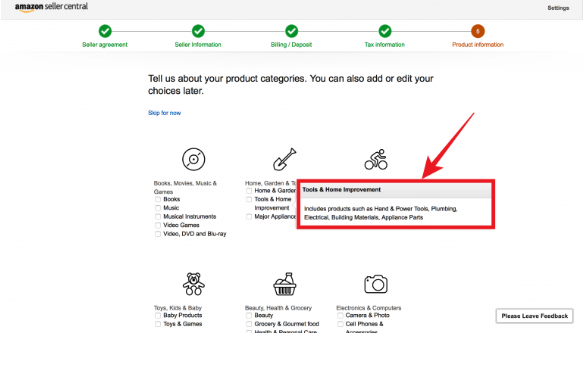This screenshot has height=365, width=585.
Task: Select the Seller agreement step checkmark
Action: pyautogui.click(x=105, y=31)
